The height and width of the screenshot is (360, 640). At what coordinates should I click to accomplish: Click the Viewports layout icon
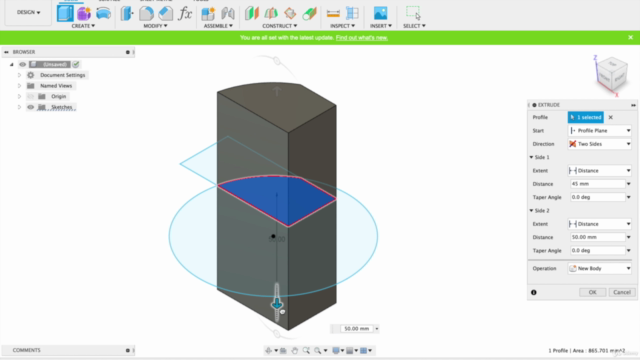click(364, 351)
